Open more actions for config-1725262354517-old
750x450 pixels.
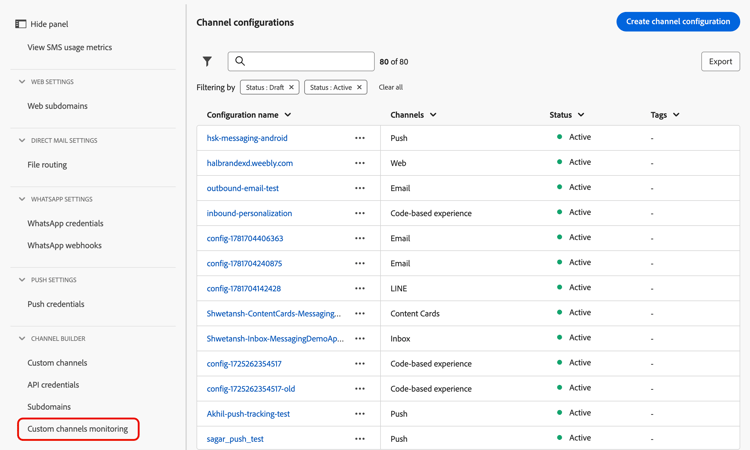360,389
